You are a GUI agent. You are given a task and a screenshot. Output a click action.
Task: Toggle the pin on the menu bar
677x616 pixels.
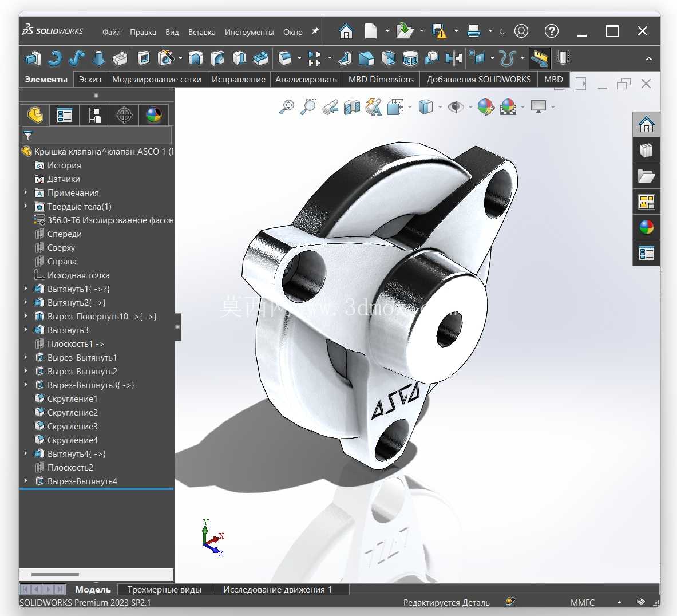(x=315, y=31)
